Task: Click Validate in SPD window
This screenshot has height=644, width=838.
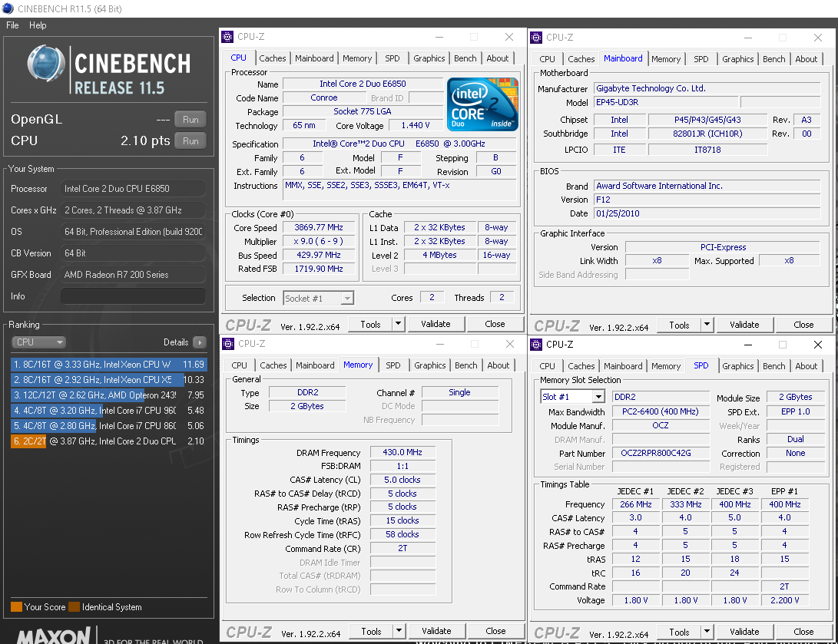Action: pos(744,632)
